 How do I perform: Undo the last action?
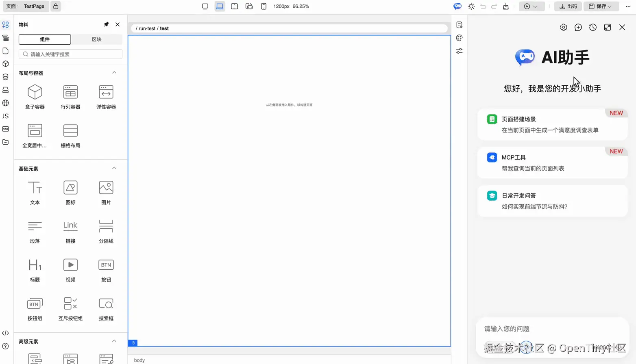(x=483, y=6)
